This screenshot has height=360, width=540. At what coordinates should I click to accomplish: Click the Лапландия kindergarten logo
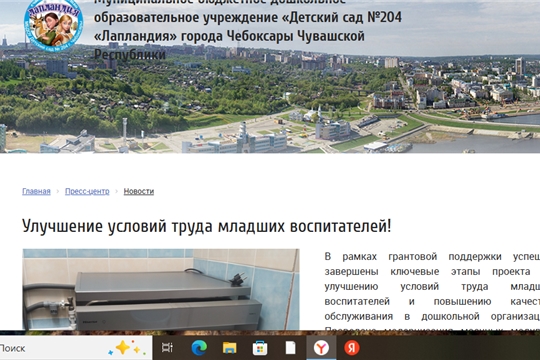53,25
